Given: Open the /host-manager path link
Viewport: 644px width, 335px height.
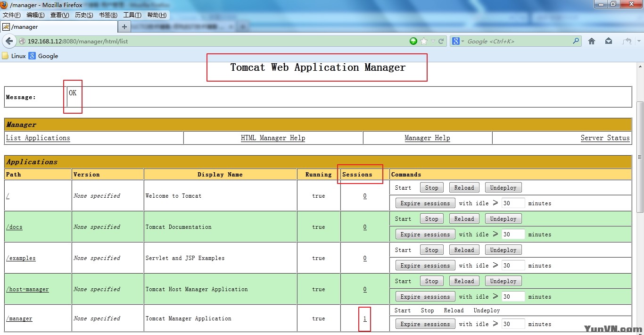Looking at the screenshot, I should click(27, 289).
